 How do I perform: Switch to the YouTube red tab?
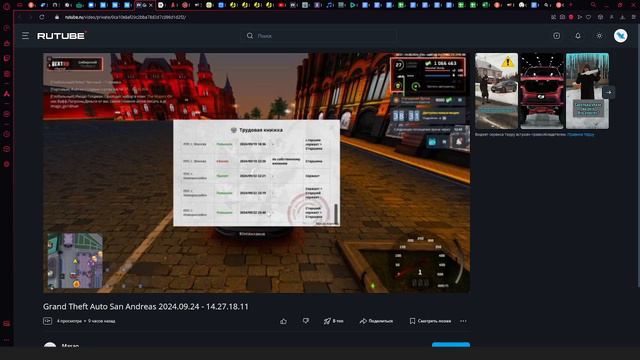pyautogui.click(x=282, y=5)
